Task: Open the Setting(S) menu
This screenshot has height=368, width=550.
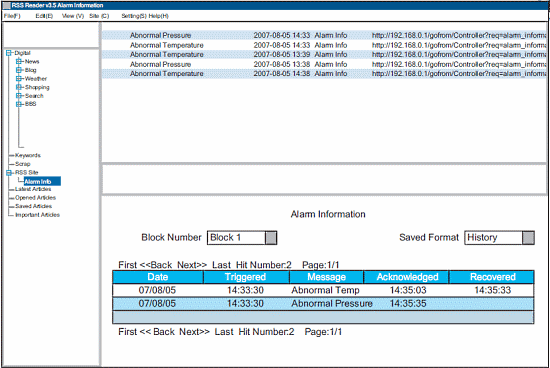Action: [x=134, y=16]
